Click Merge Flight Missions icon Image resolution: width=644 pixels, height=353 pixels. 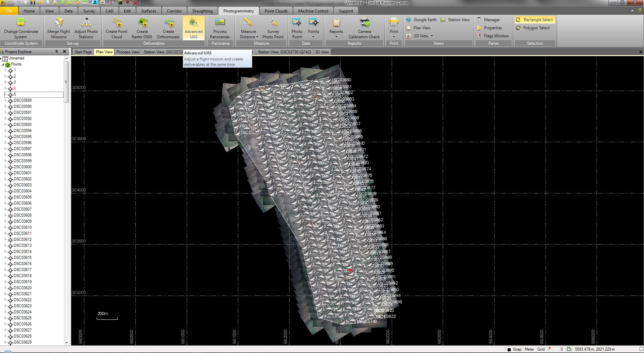(x=58, y=28)
